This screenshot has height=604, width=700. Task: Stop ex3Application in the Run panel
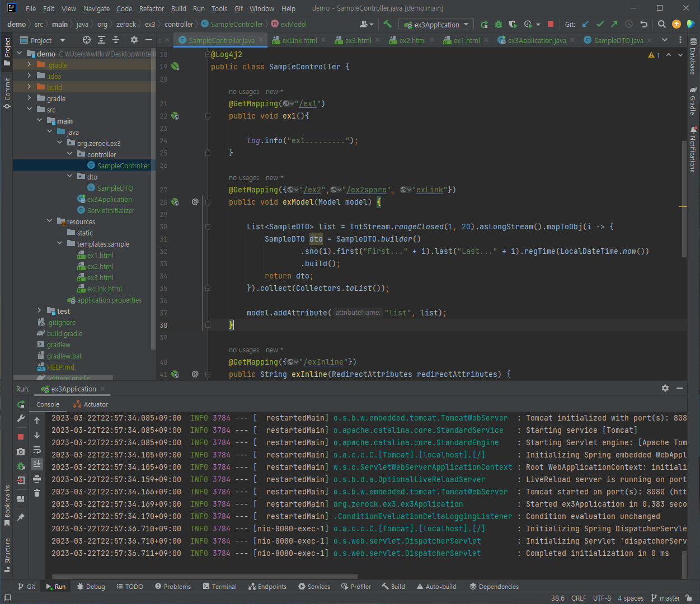[x=21, y=437]
